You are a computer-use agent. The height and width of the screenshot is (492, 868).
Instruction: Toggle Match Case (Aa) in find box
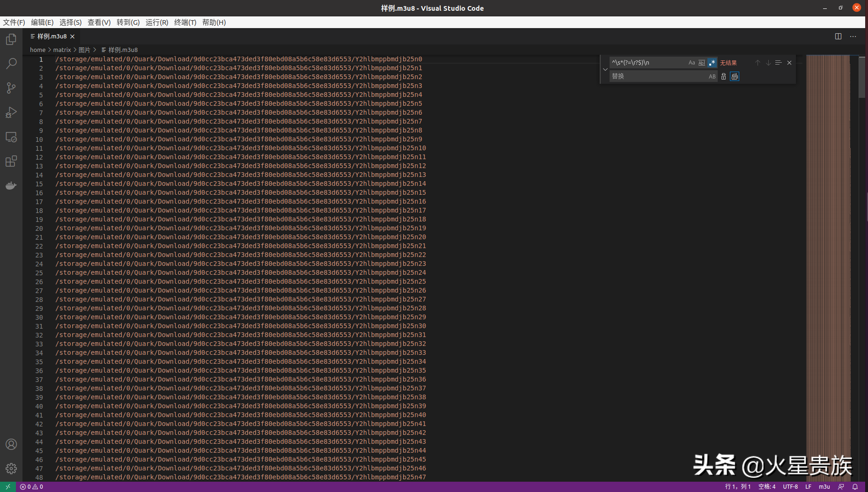coord(691,63)
